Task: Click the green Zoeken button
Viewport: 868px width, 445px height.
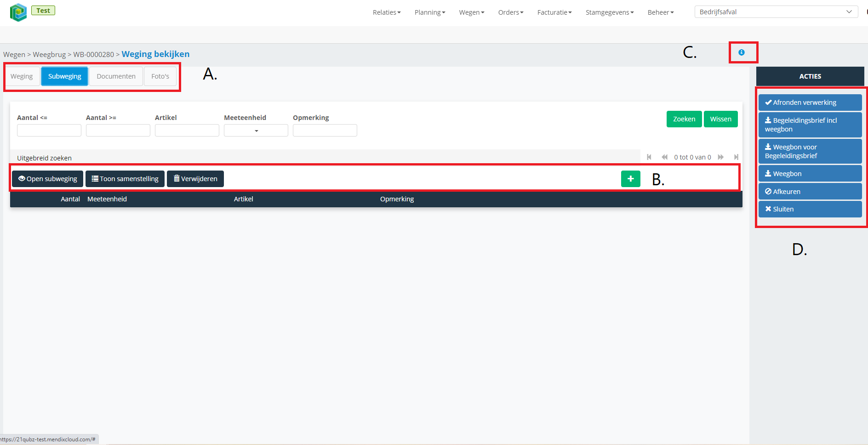Action: (x=684, y=119)
